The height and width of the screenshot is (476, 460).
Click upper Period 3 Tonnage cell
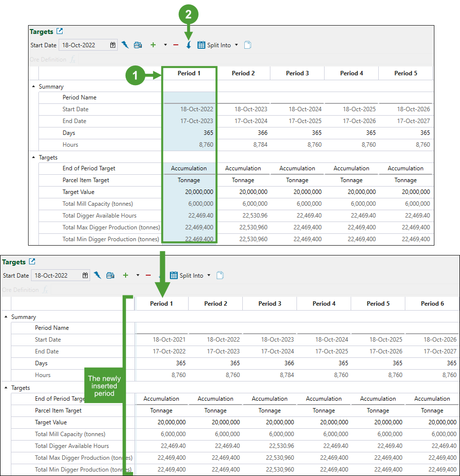pos(297,180)
